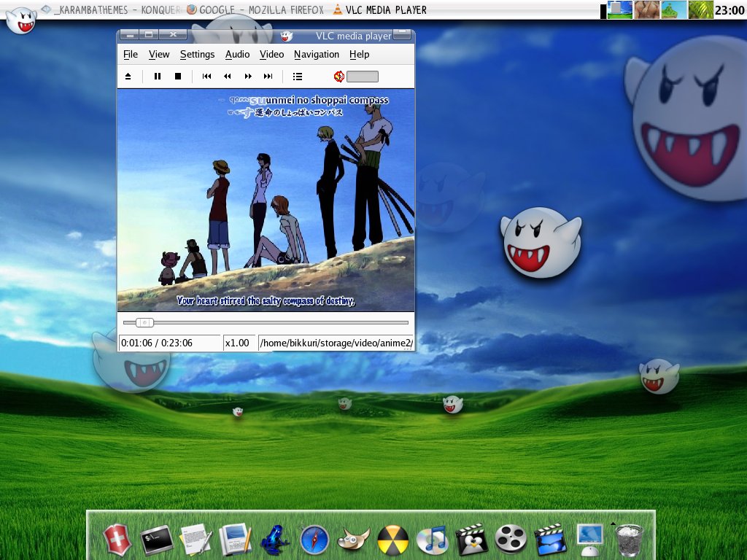The image size is (747, 560).
Task: Open the film reel dock icon
Action: (511, 540)
